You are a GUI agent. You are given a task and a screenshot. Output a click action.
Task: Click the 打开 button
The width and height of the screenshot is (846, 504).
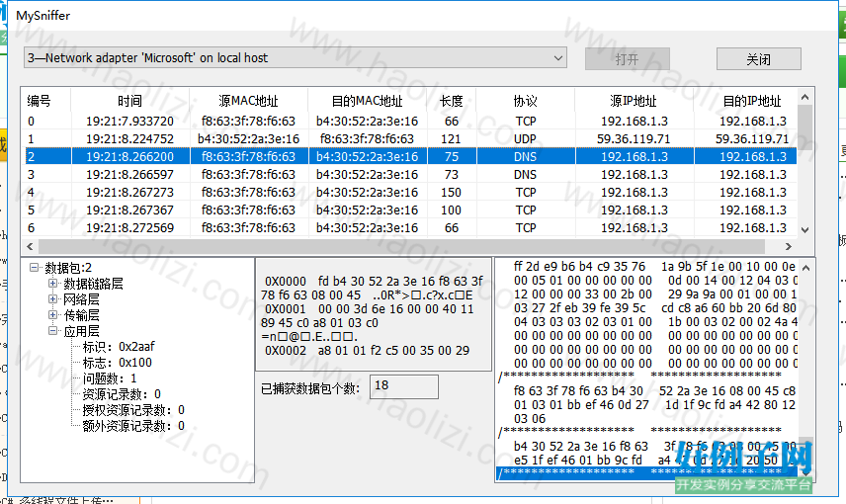click(627, 59)
